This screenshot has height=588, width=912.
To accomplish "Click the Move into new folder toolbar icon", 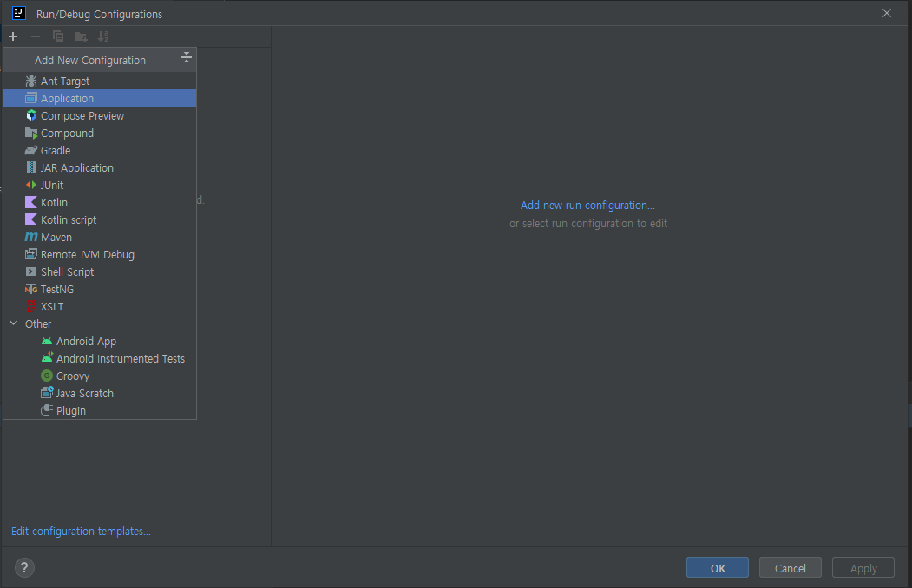I will pyautogui.click(x=81, y=36).
